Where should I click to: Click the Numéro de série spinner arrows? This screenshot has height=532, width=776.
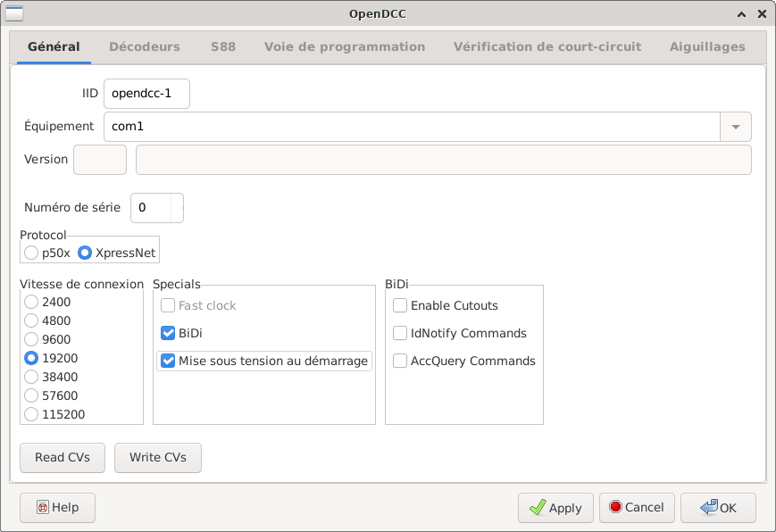click(178, 207)
